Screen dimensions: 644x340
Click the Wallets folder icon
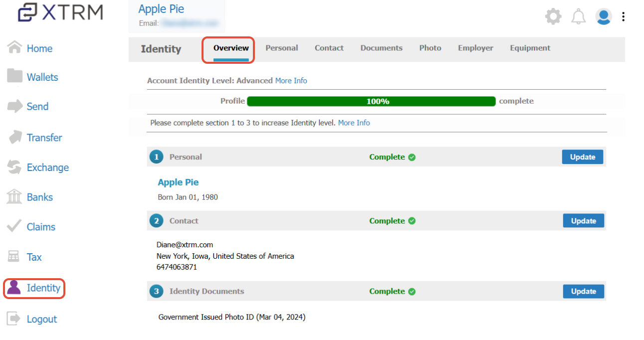click(x=14, y=76)
